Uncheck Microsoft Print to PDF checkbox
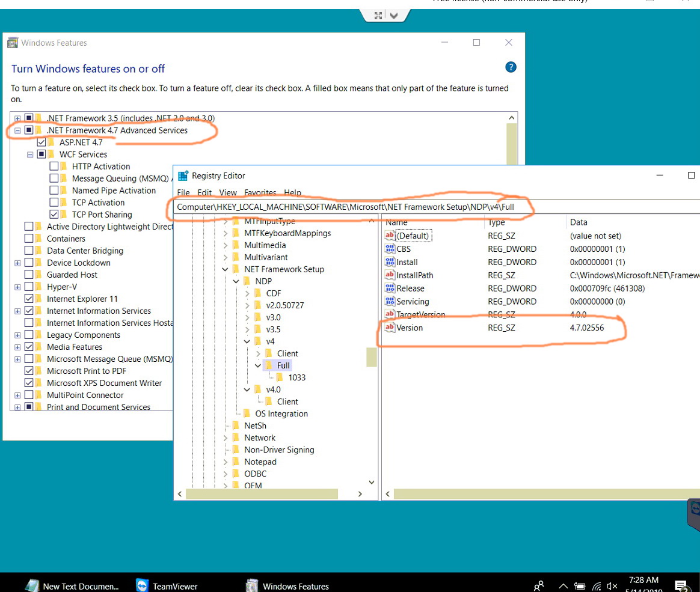This screenshot has width=700, height=592. [x=29, y=371]
